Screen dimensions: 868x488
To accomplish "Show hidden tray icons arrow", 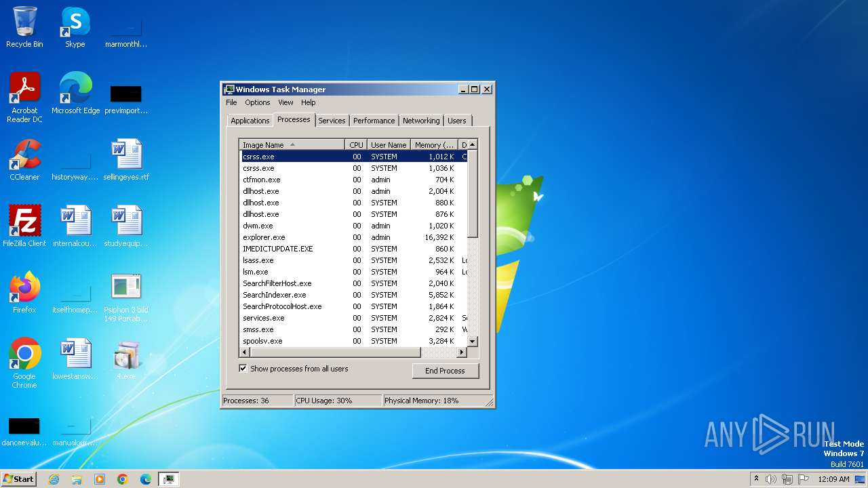I will (756, 479).
